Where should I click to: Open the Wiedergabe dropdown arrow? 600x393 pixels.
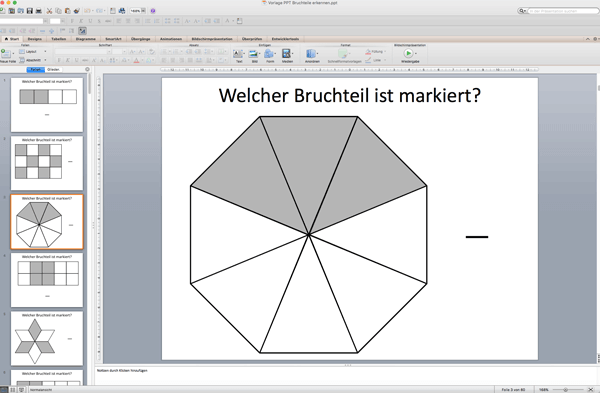416,54
